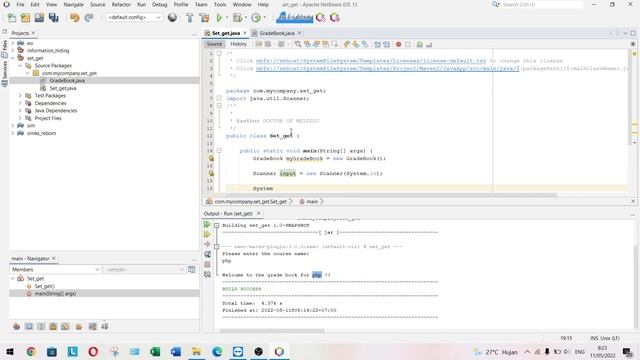Click the Save All toolbar icon

click(x=53, y=18)
